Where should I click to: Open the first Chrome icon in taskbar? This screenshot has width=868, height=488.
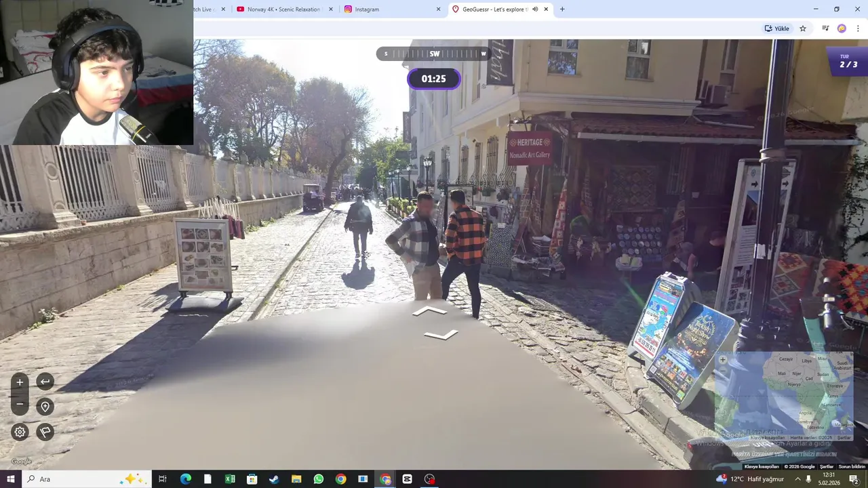coord(340,479)
